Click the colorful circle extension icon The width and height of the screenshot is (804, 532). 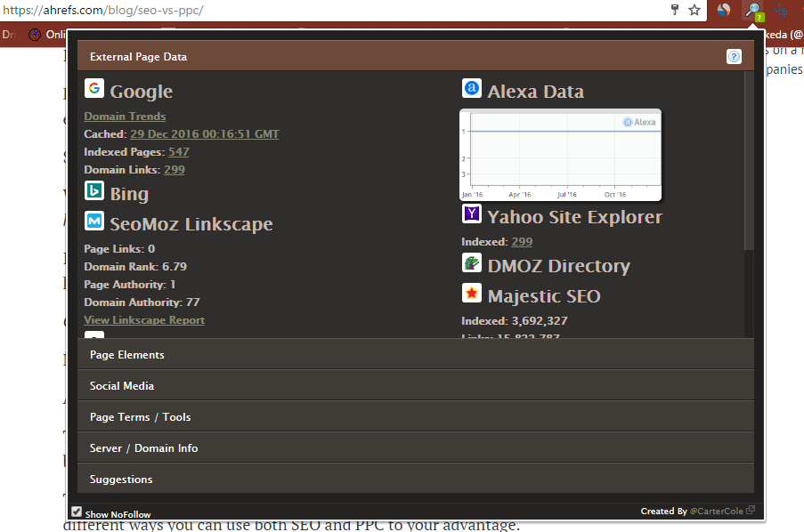[724, 10]
